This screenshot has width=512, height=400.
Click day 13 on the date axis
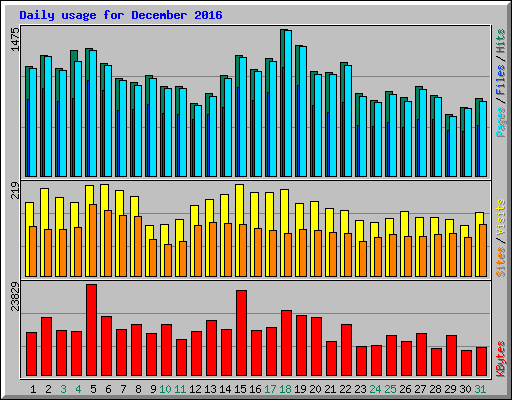(x=210, y=389)
